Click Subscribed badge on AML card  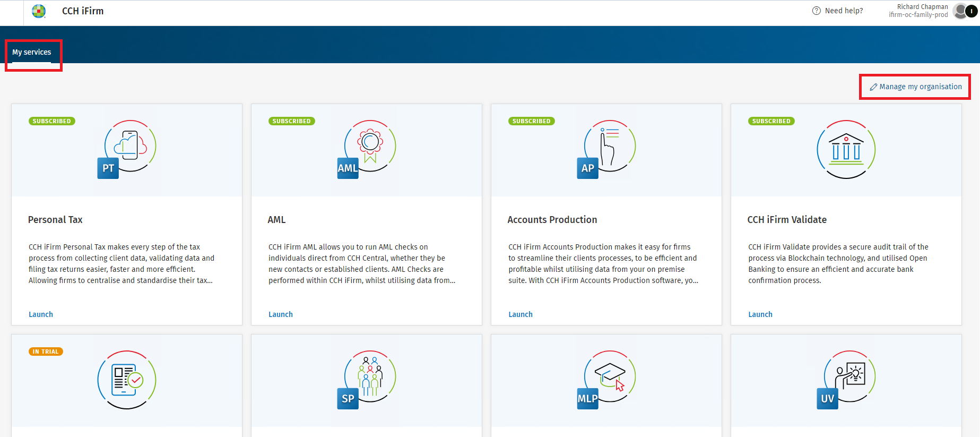click(292, 121)
